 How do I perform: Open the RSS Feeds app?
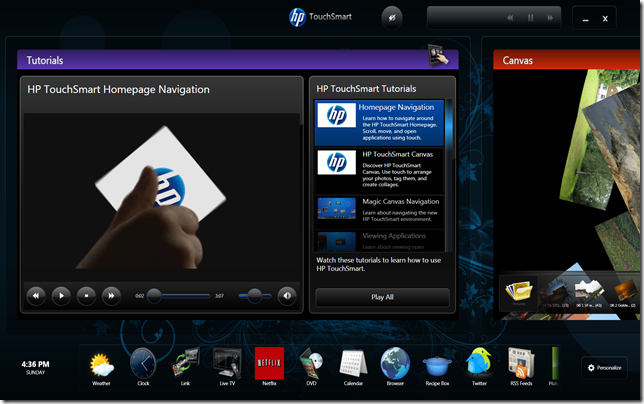pyautogui.click(x=521, y=366)
